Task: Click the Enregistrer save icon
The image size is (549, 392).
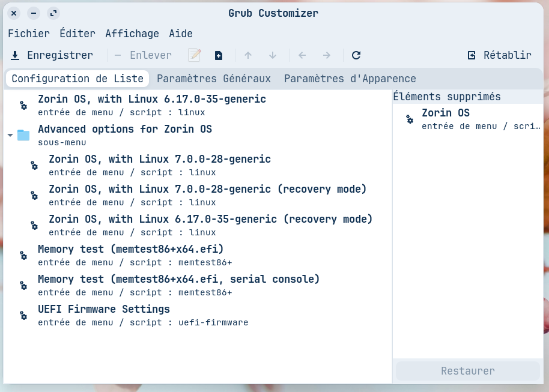Action: point(15,55)
